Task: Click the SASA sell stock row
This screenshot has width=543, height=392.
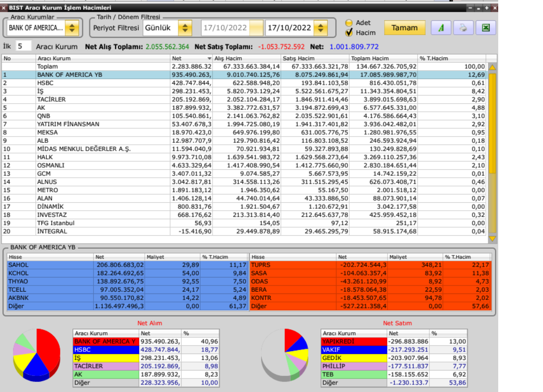Action: tap(370, 273)
